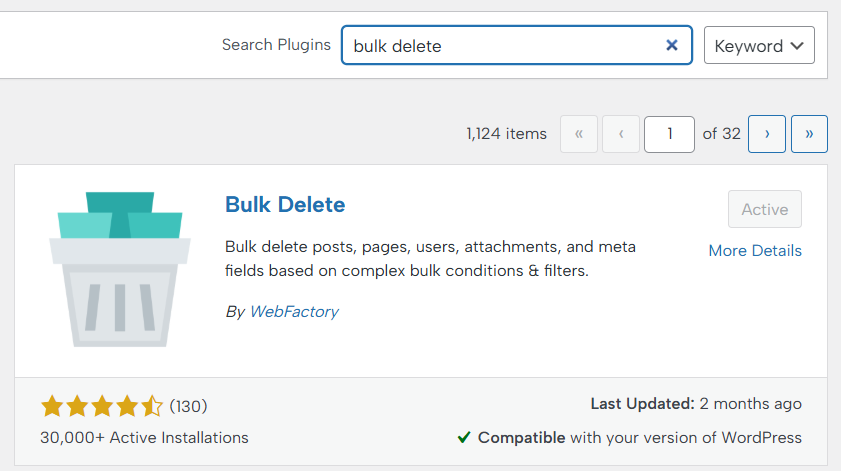Open More Details for Bulk Delete
This screenshot has height=471, width=841.
point(755,251)
